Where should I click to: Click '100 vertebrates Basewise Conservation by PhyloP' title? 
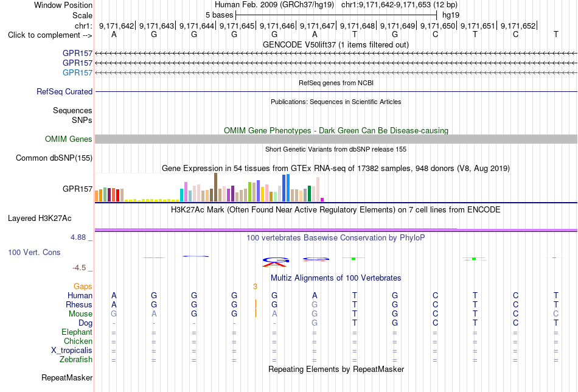[336, 238]
